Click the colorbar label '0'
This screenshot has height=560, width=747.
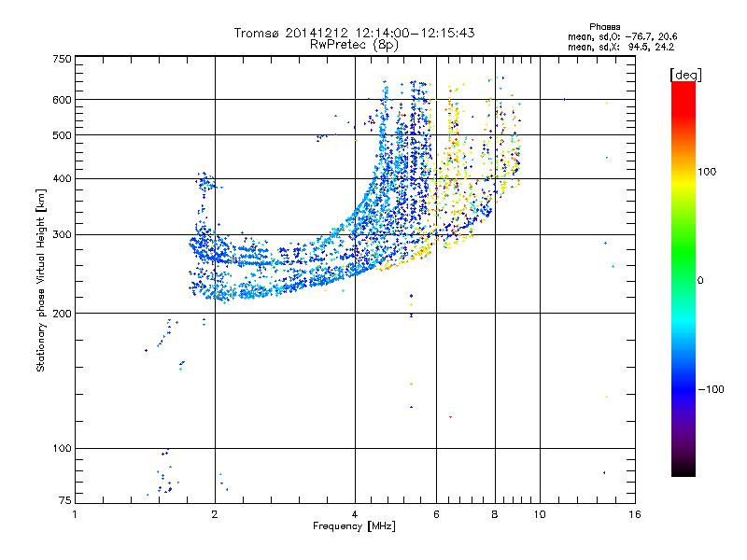700,281
